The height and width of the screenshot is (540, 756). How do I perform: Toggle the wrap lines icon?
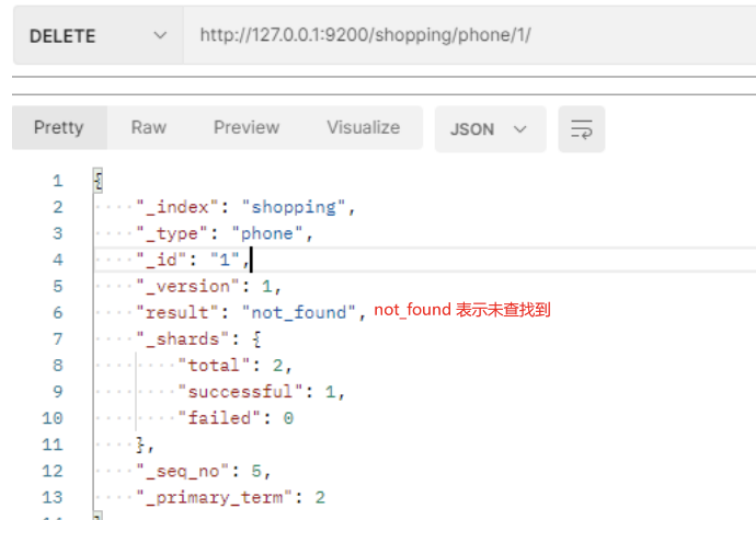[x=581, y=129]
